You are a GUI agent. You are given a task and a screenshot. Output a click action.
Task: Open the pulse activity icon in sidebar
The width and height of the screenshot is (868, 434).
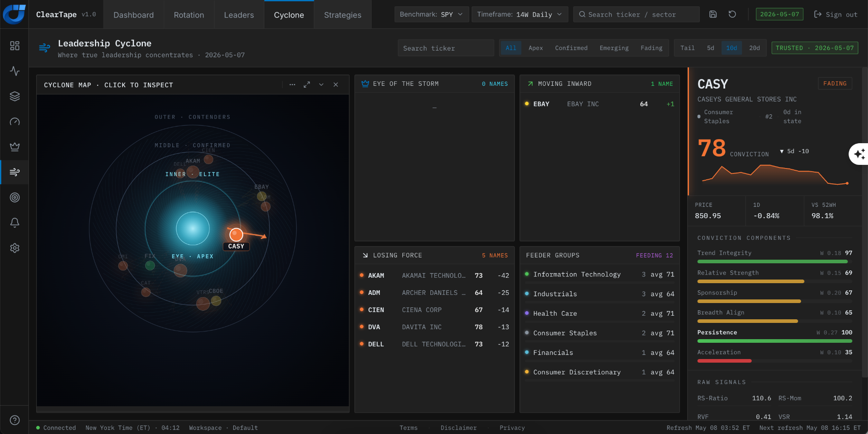[14, 71]
